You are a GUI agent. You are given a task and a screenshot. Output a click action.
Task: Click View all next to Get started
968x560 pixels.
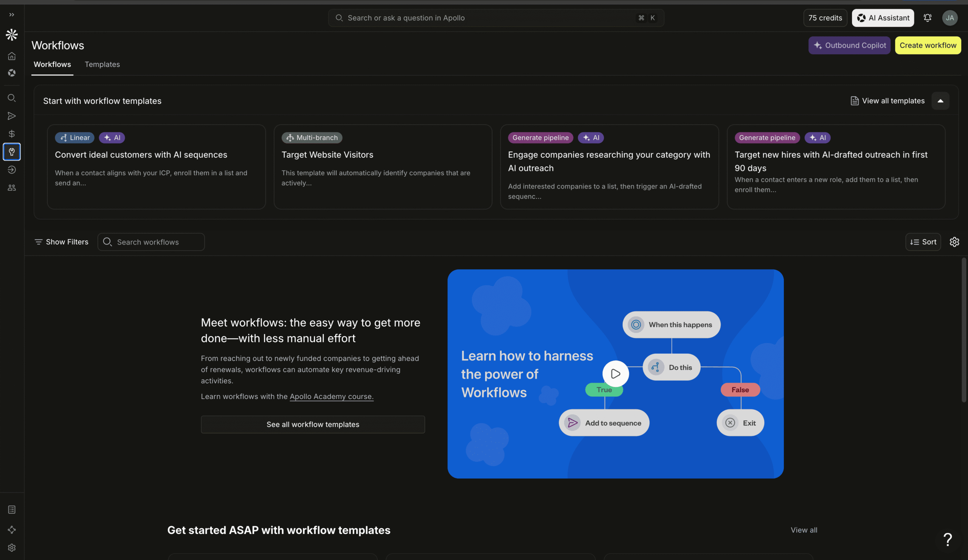click(804, 530)
